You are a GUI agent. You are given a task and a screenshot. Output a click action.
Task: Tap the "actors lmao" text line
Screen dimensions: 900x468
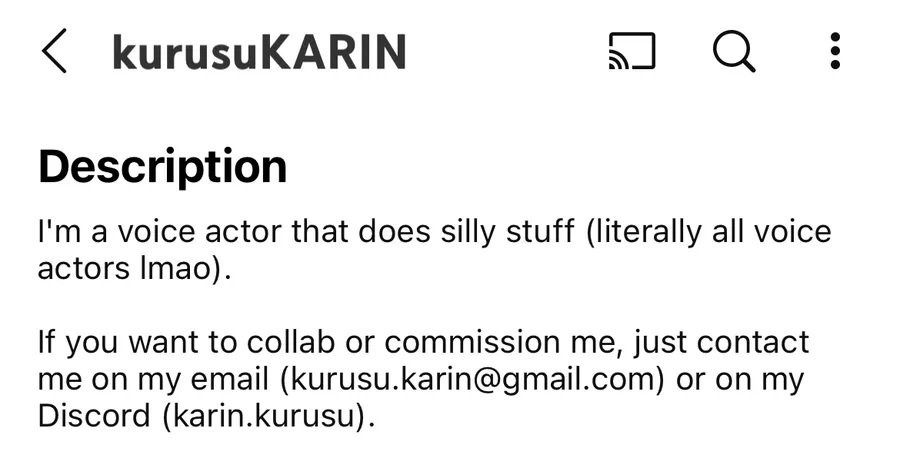134,269
